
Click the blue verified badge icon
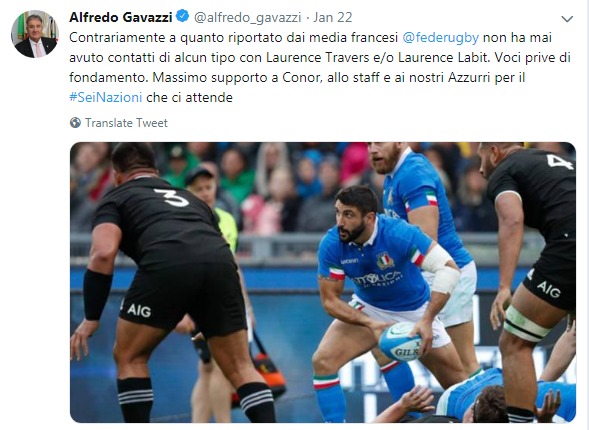[x=183, y=17]
